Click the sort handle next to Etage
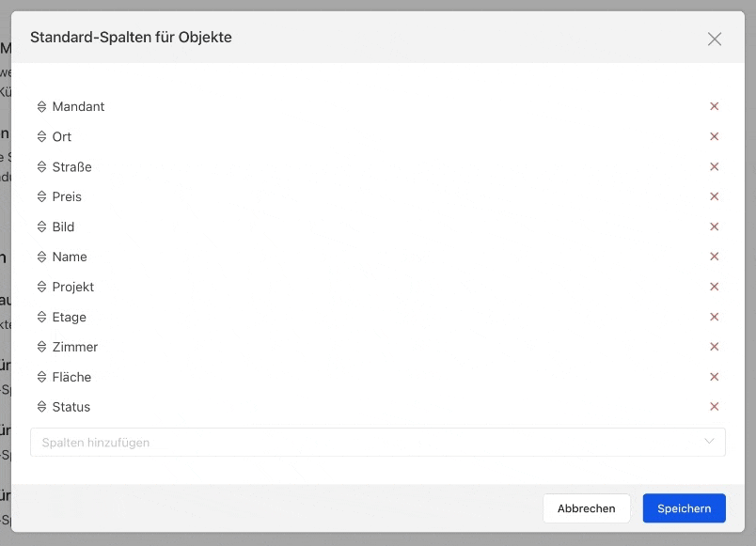Screen dimensions: 756x546 tap(42, 317)
